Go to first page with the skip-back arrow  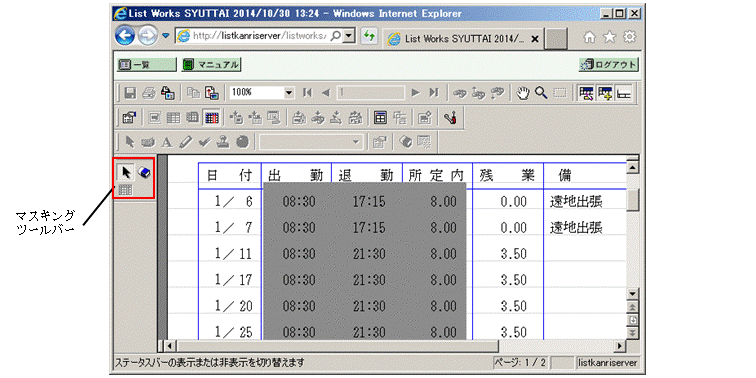pos(307,93)
